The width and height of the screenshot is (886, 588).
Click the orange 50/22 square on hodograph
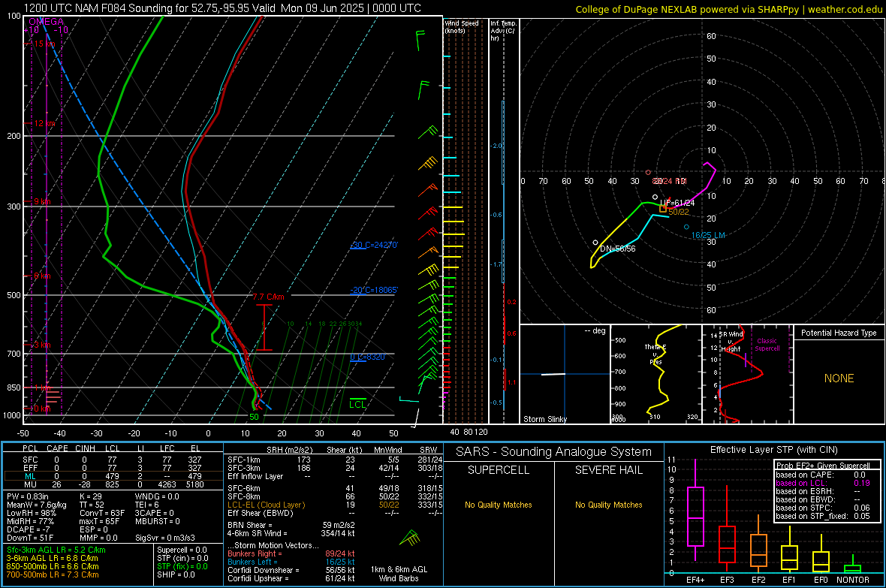[663, 209]
